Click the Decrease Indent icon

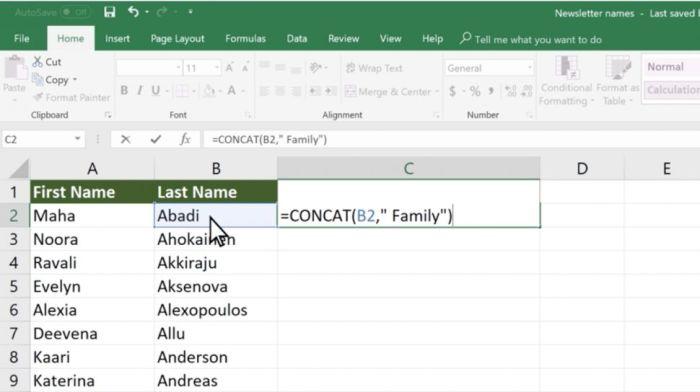pyautogui.click(x=315, y=91)
